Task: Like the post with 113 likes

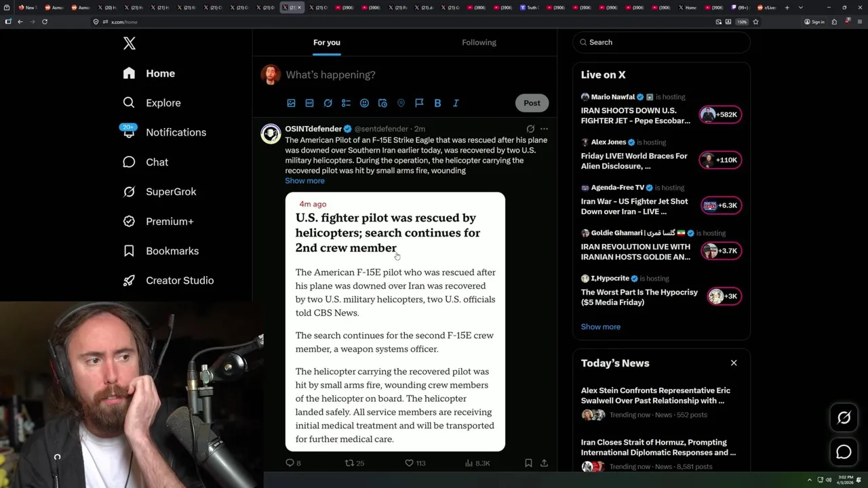Action: click(x=415, y=463)
